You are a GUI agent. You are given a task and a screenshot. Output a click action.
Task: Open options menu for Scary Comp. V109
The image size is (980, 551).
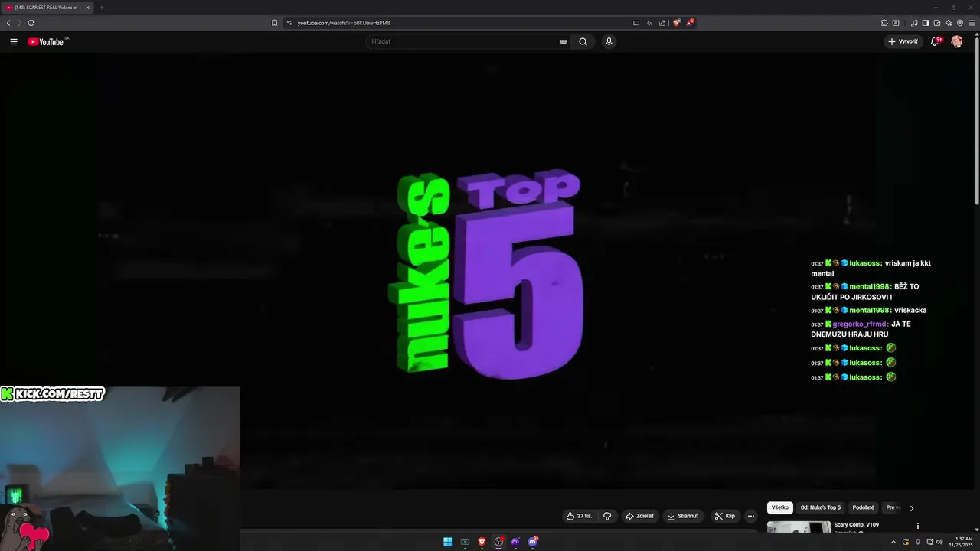click(x=917, y=526)
